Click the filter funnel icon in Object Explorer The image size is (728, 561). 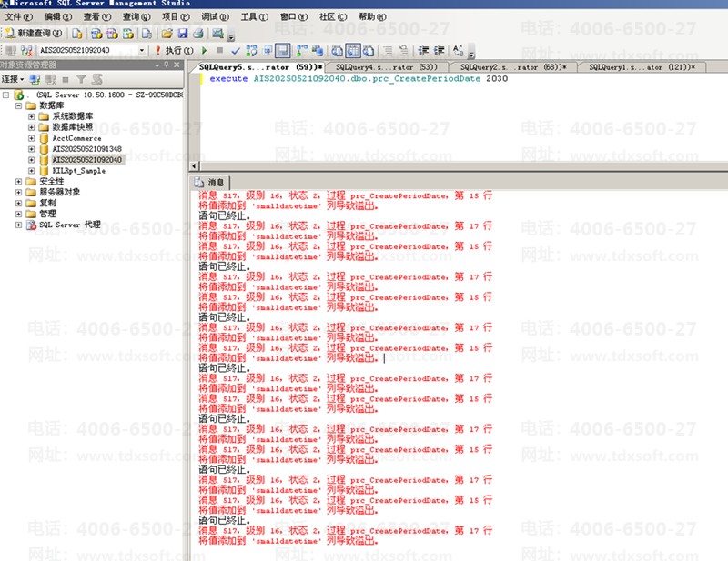click(x=81, y=79)
